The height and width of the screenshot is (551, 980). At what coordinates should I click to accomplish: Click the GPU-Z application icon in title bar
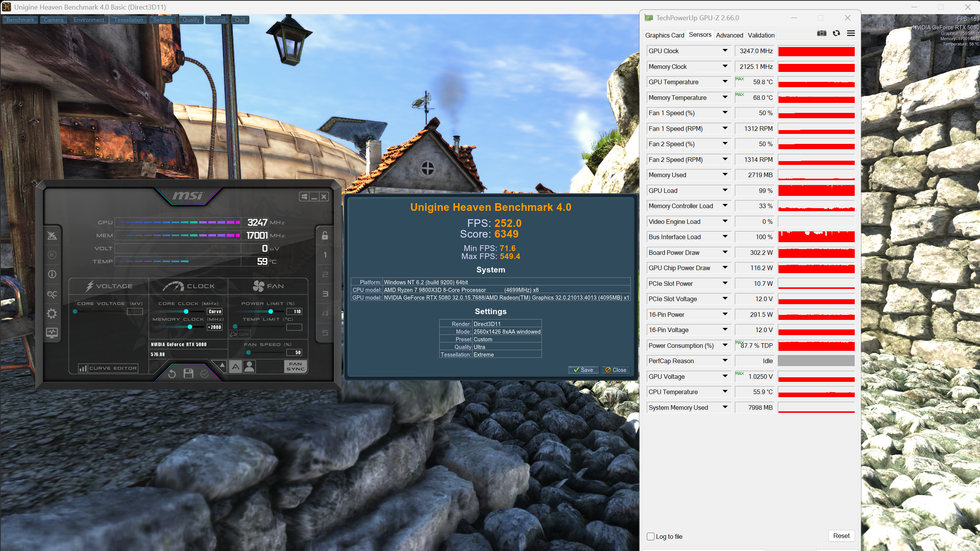pos(649,18)
